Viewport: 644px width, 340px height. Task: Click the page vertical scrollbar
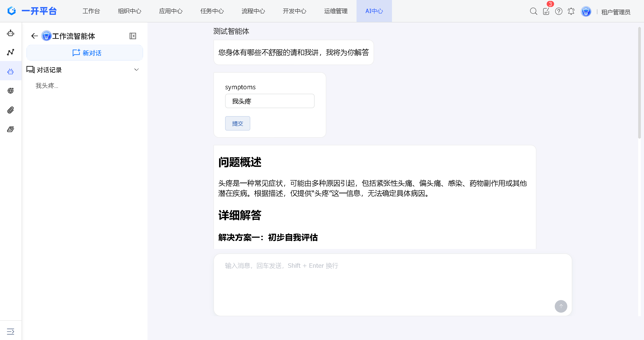point(639,83)
